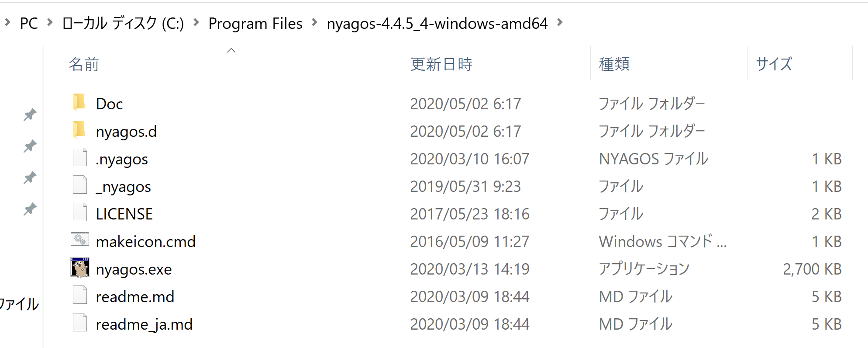Viewport: 868px width, 348px height.
Task: Click the LICENSE file icon
Action: 80,212
